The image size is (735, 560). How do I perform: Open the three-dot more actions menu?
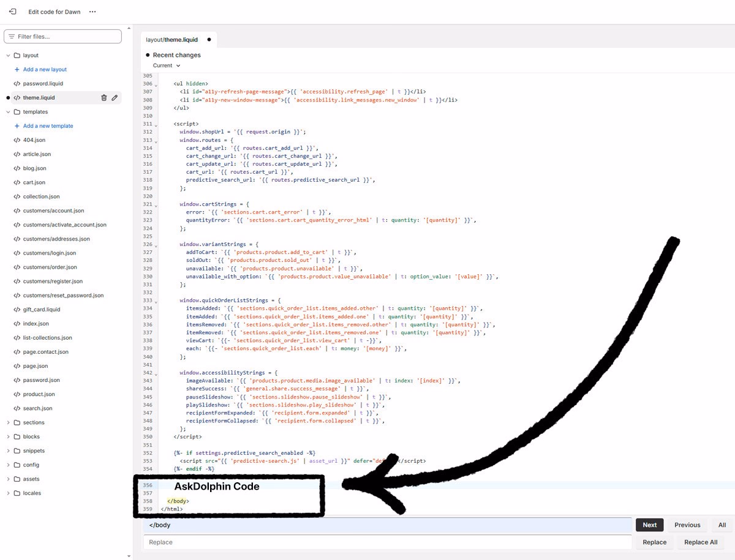pyautogui.click(x=92, y=12)
